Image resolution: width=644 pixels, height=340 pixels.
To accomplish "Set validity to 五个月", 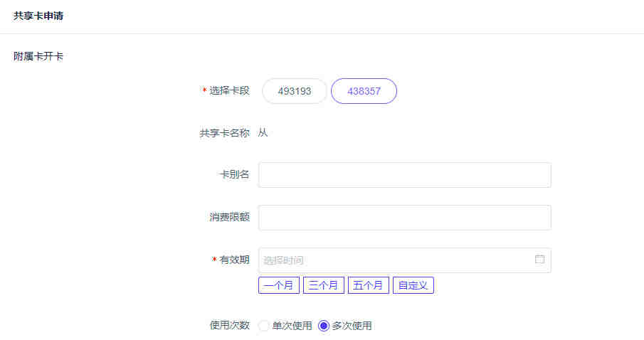I will (368, 285).
